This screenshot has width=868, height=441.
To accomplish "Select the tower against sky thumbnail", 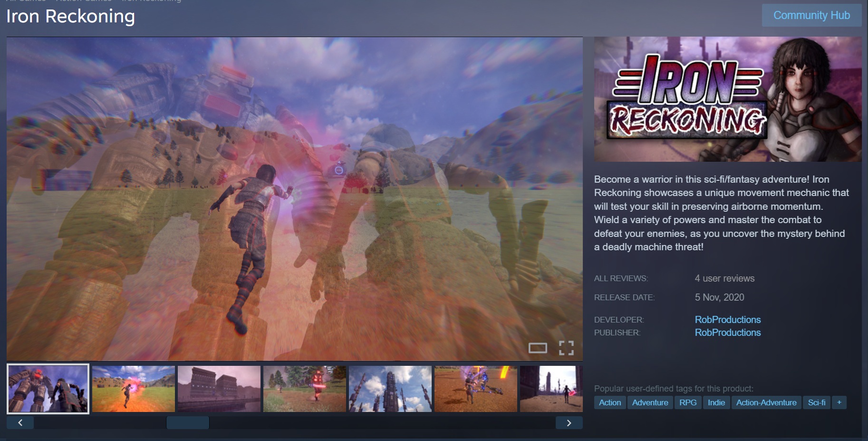I will 390,389.
